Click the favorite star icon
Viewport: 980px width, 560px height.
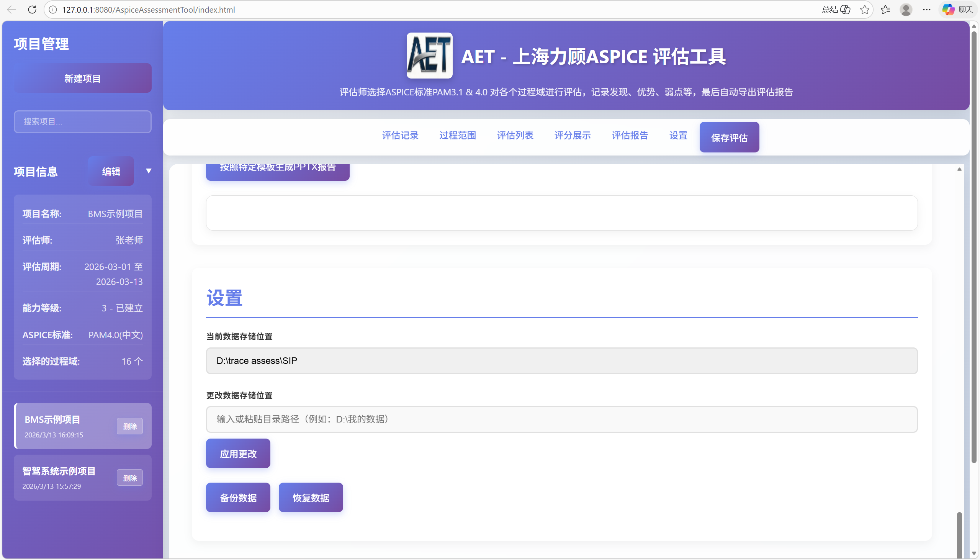(x=865, y=10)
